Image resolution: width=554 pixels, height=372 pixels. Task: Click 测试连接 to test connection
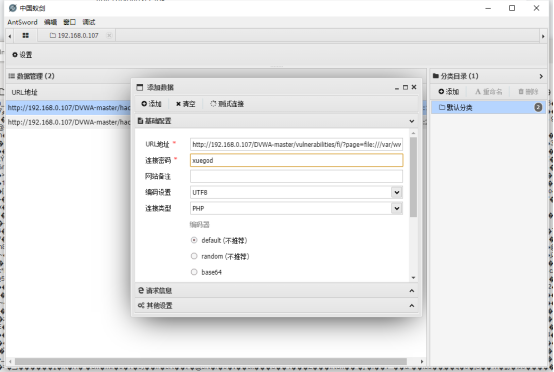227,104
